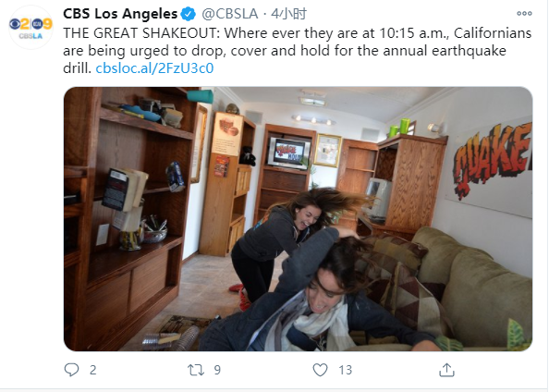Like the tweet with the heart icon
Viewport: 549px width, 392px height.
coord(320,370)
